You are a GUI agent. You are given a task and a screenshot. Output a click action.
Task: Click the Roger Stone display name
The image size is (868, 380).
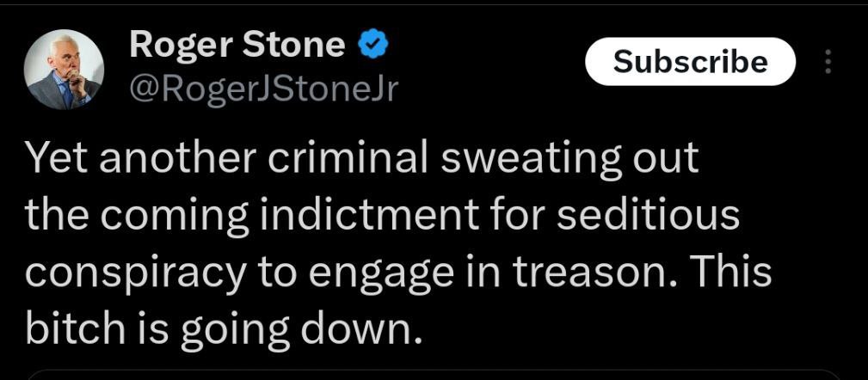237,44
